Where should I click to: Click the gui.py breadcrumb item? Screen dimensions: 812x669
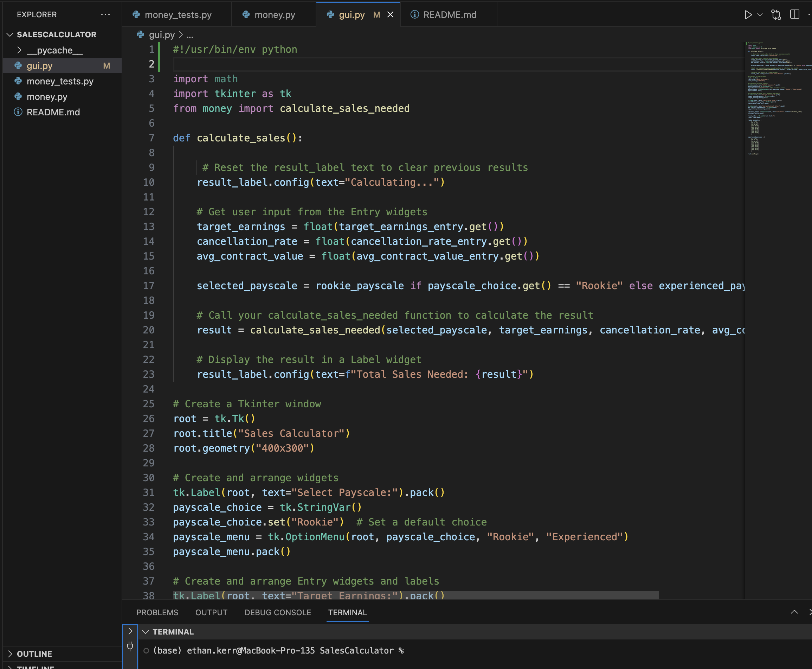click(x=161, y=35)
